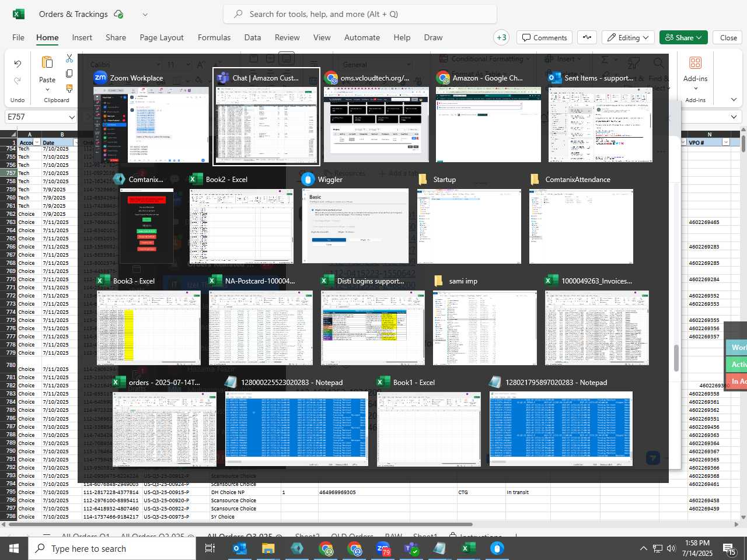Expand the file title dropdown chevron

145,14
